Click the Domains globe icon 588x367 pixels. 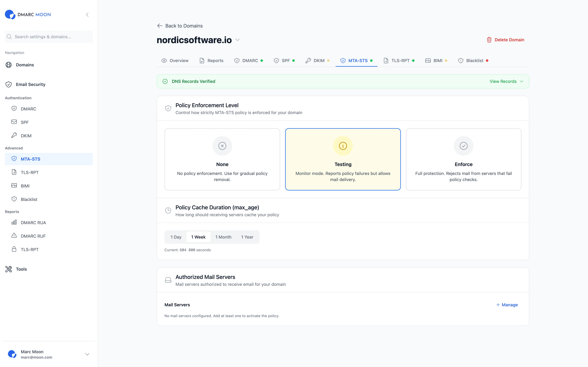point(9,65)
